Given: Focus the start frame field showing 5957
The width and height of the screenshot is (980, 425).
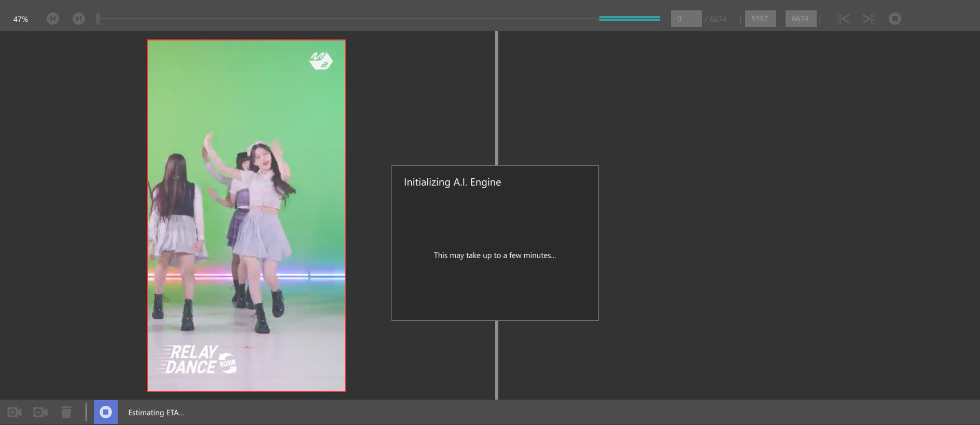Looking at the screenshot, I should point(760,19).
